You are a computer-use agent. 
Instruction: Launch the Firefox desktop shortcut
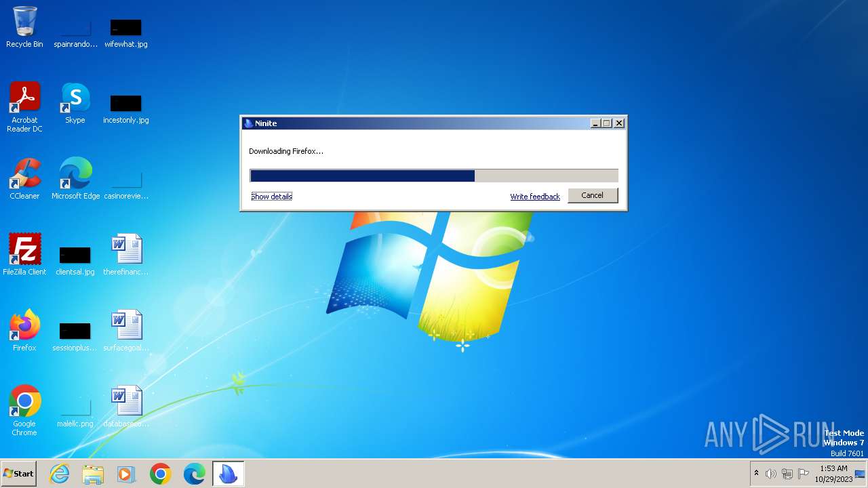(x=24, y=331)
